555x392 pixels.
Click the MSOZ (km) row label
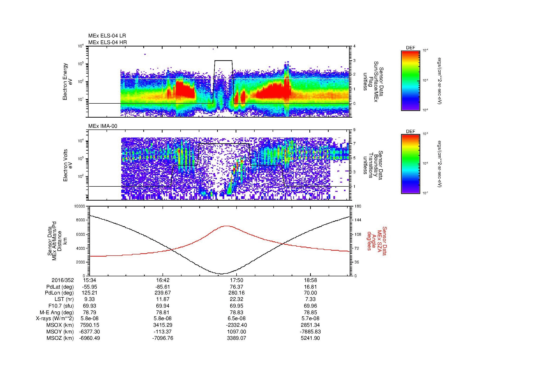[x=60, y=338]
